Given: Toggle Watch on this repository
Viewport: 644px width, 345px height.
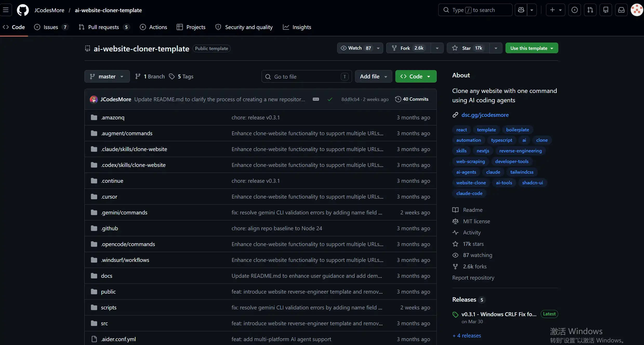Looking at the screenshot, I should tap(355, 48).
